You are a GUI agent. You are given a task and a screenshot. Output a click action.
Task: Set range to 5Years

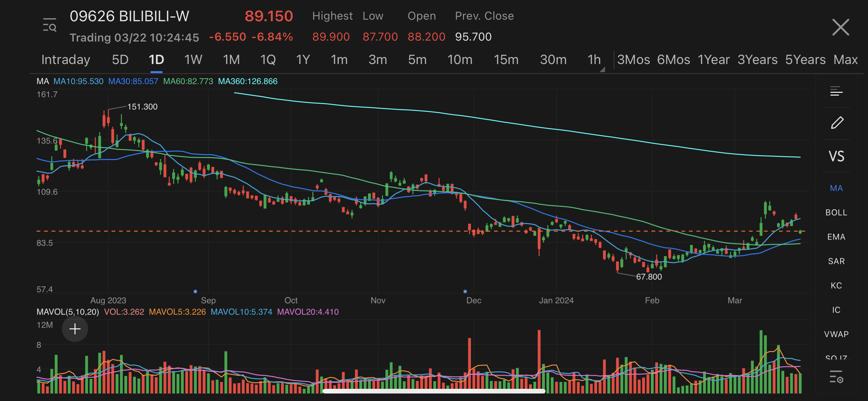pyautogui.click(x=805, y=60)
